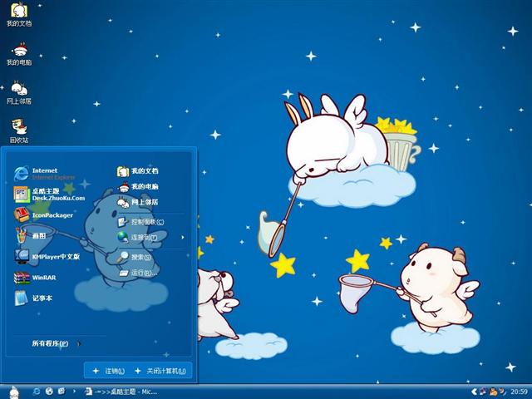Expand the quick launch overflow chevron

(74, 392)
